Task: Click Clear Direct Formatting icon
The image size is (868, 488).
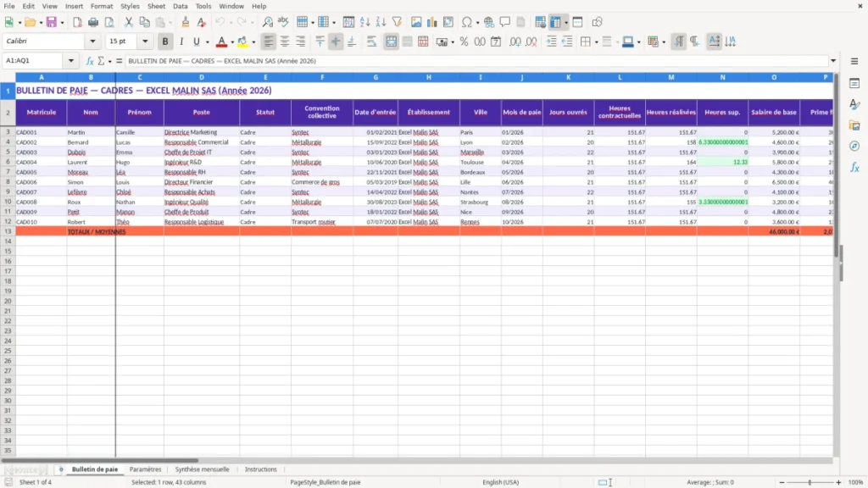Action: point(202,22)
